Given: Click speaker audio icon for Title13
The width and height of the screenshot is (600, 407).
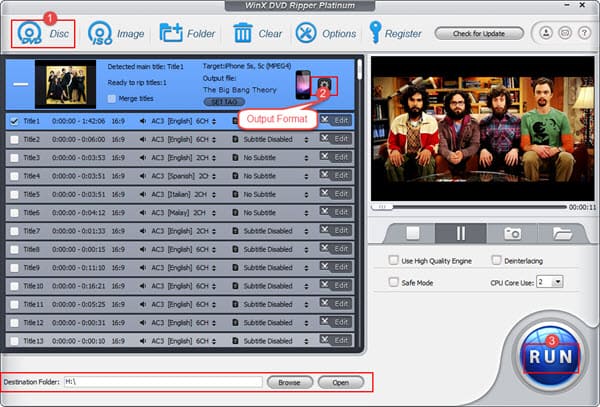Looking at the screenshot, I should click(143, 341).
